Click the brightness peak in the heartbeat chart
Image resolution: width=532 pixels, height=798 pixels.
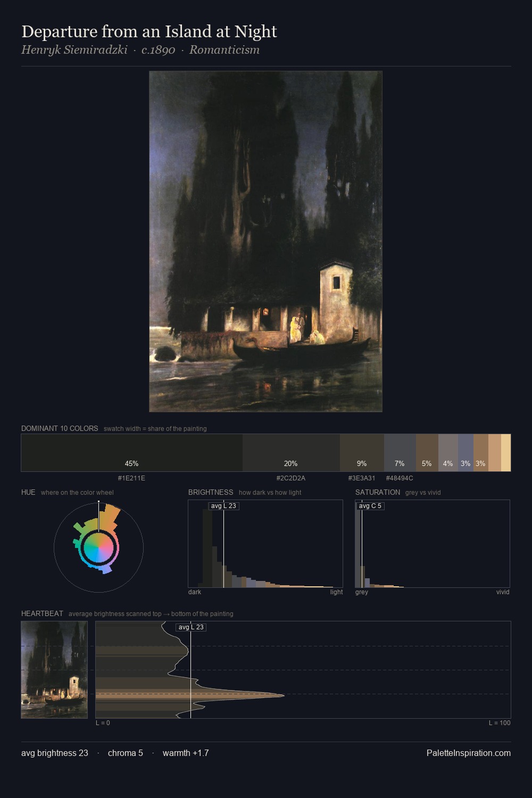pos(283,695)
